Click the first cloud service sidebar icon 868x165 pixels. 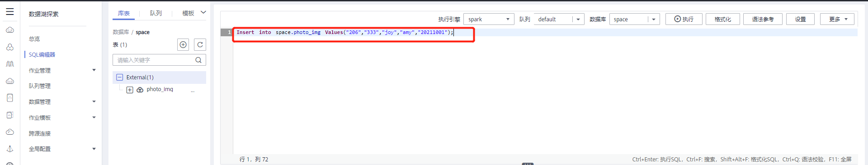click(x=10, y=30)
